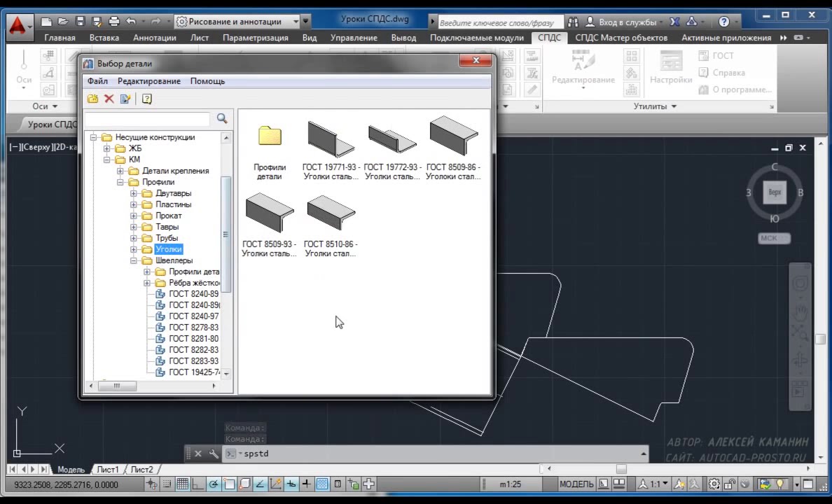
Task: Click the Clean Screen icon at the status bar end
Action: (x=807, y=484)
